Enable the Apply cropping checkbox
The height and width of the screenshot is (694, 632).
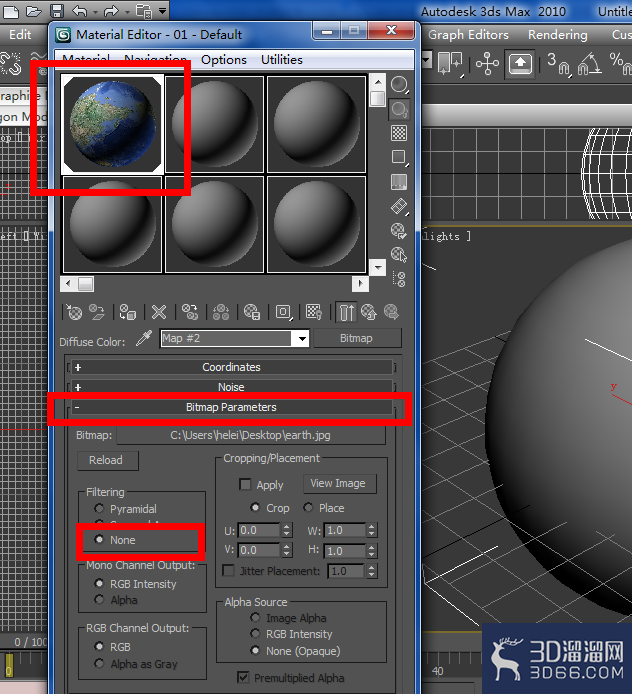pos(245,484)
